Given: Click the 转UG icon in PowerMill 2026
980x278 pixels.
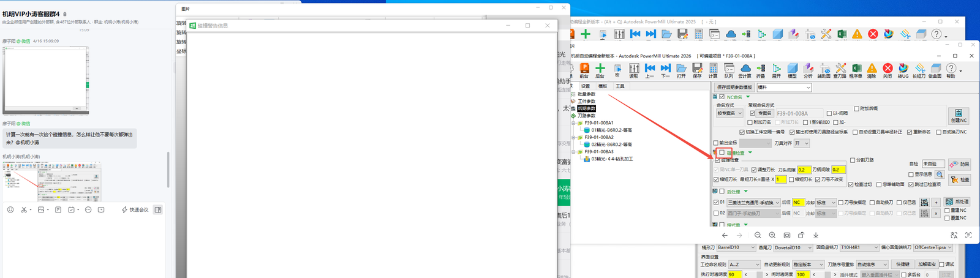Looking at the screenshot, I should point(903,70).
